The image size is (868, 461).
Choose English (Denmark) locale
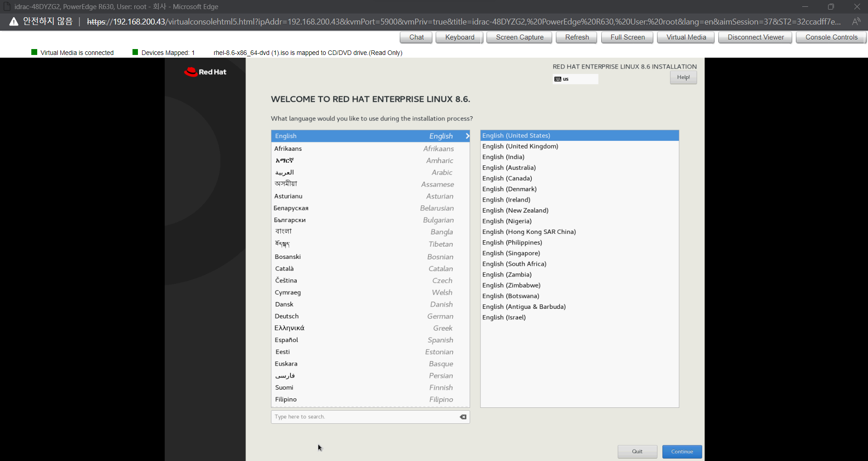coord(579,189)
